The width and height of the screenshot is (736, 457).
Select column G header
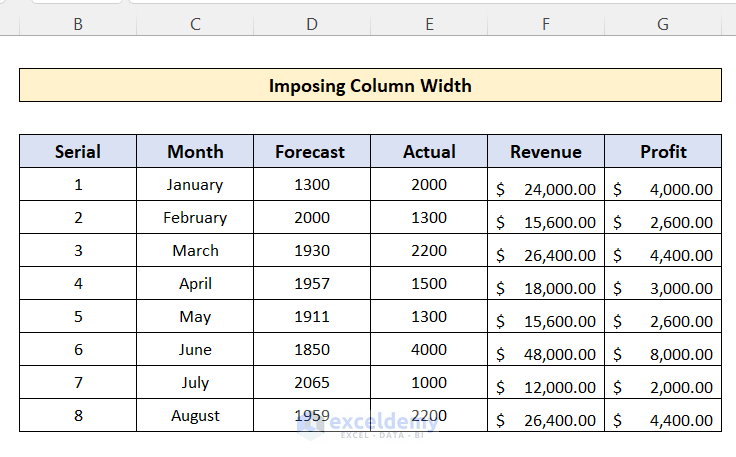pyautogui.click(x=663, y=24)
